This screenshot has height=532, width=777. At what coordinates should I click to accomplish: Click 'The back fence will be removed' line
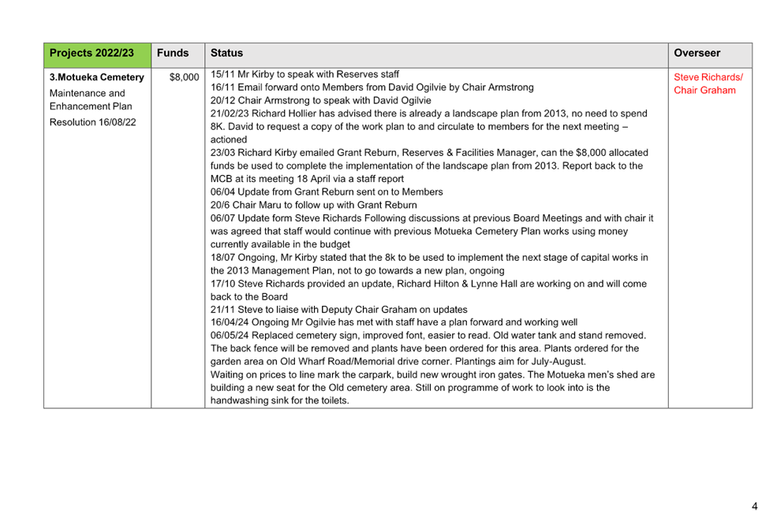(x=424, y=348)
